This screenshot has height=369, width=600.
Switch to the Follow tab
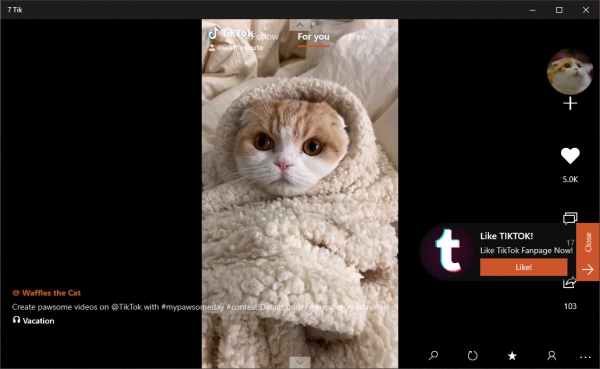pyautogui.click(x=266, y=37)
